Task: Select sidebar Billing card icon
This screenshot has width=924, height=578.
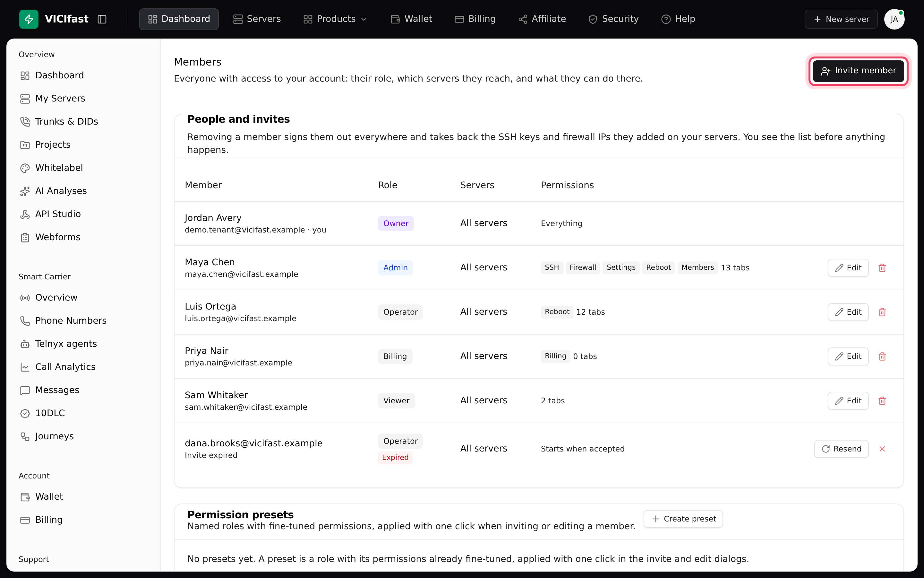Action: point(25,520)
